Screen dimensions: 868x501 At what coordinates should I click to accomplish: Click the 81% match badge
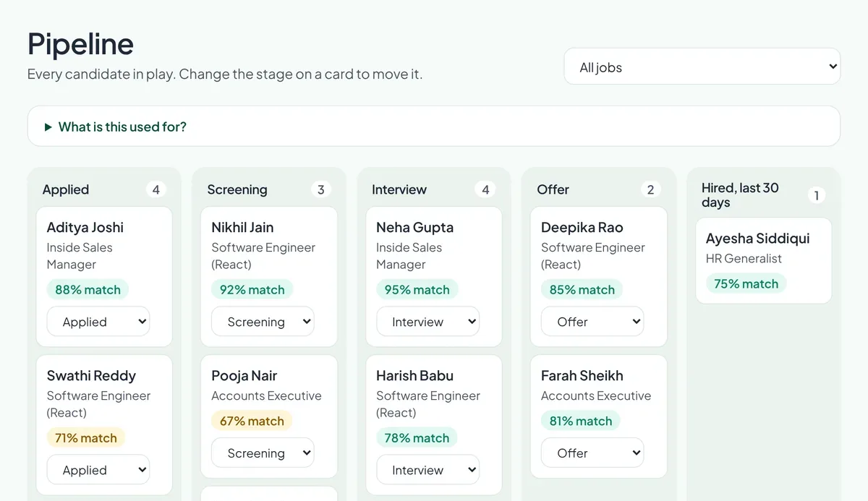(x=581, y=421)
